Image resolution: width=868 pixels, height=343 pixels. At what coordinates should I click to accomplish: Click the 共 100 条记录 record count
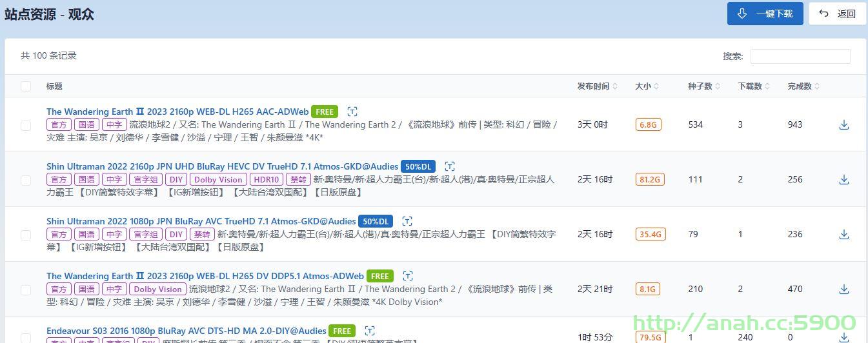click(x=48, y=56)
